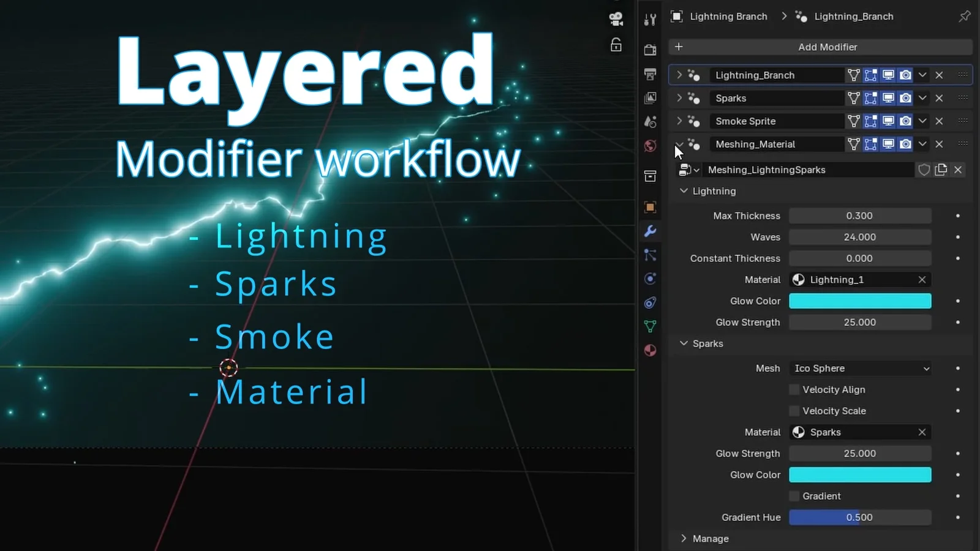Open the World properties tab
Image resolution: width=980 pixels, height=551 pixels.
click(x=650, y=146)
